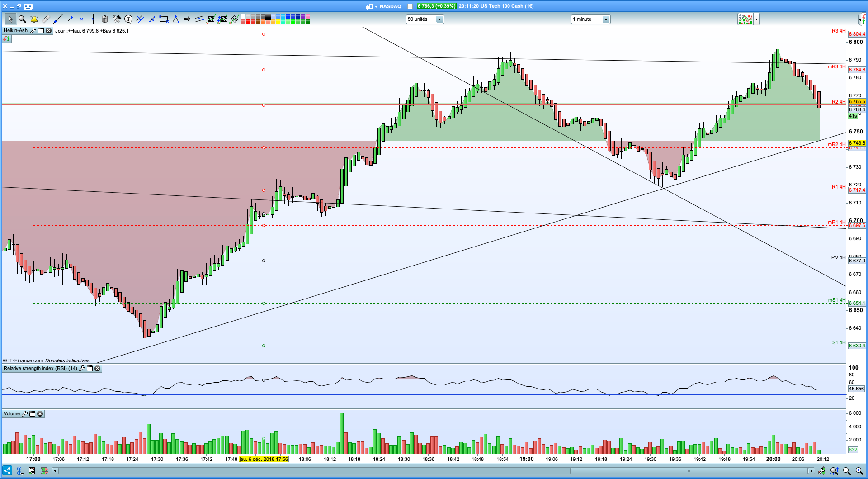Open the alert bell tool
Image resolution: width=868 pixels, height=479 pixels.
[34, 19]
